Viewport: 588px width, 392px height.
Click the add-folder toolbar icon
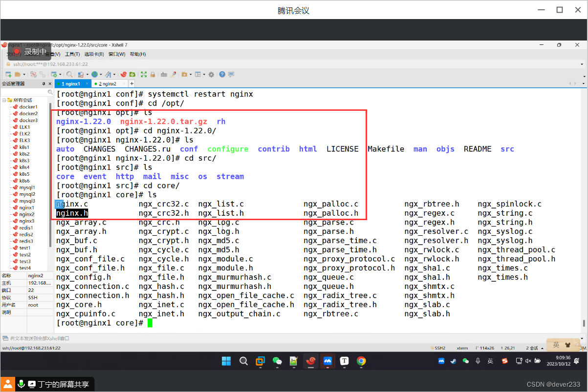(x=184, y=75)
